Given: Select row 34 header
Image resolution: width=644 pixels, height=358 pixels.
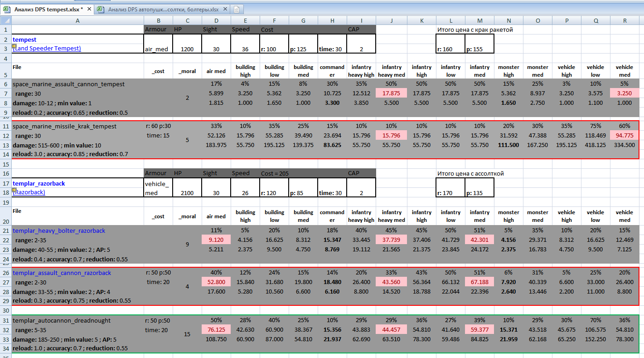Looking at the screenshot, I should pos(5,348).
